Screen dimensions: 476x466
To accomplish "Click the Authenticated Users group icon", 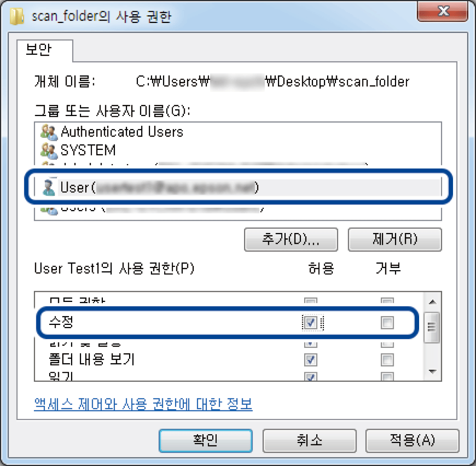I will (x=49, y=132).
